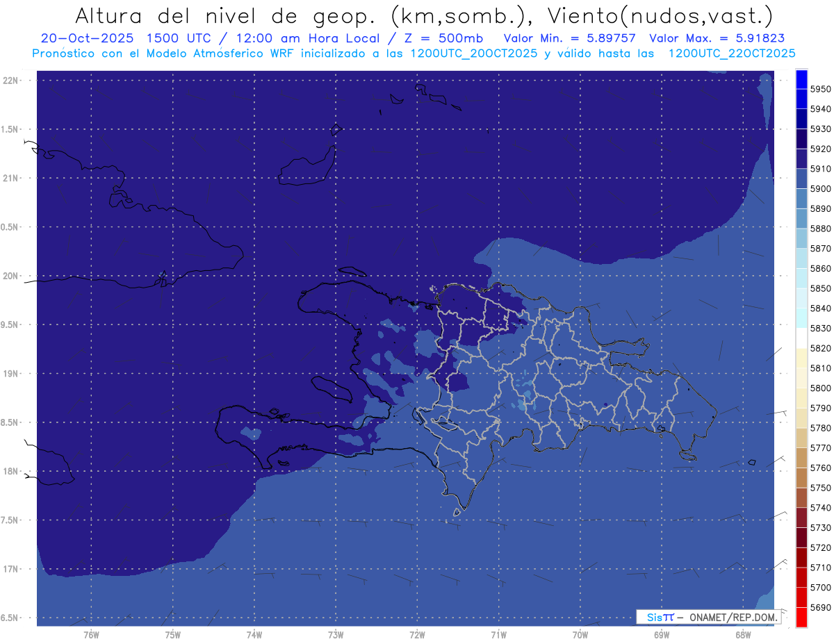
Task: Click the '76W' longitude label
Action: tap(91, 634)
